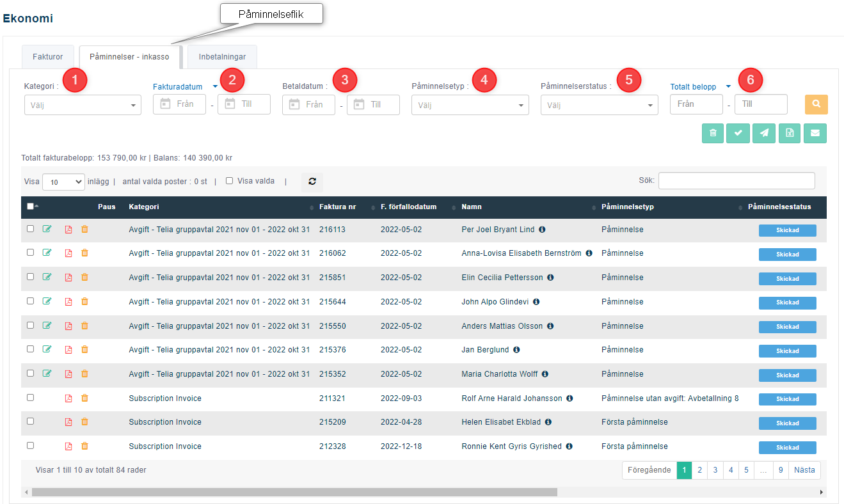Select the checkbox for invoice 215851

tap(30, 277)
